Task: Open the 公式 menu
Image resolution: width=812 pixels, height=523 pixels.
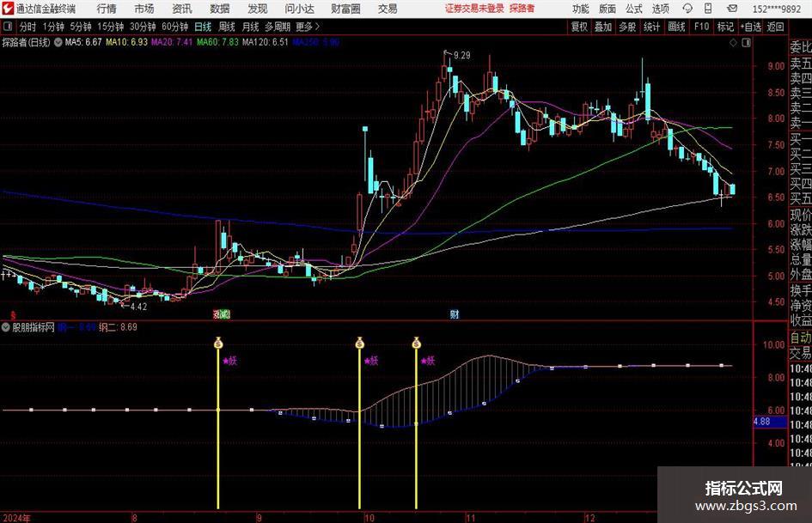Action: (x=633, y=9)
